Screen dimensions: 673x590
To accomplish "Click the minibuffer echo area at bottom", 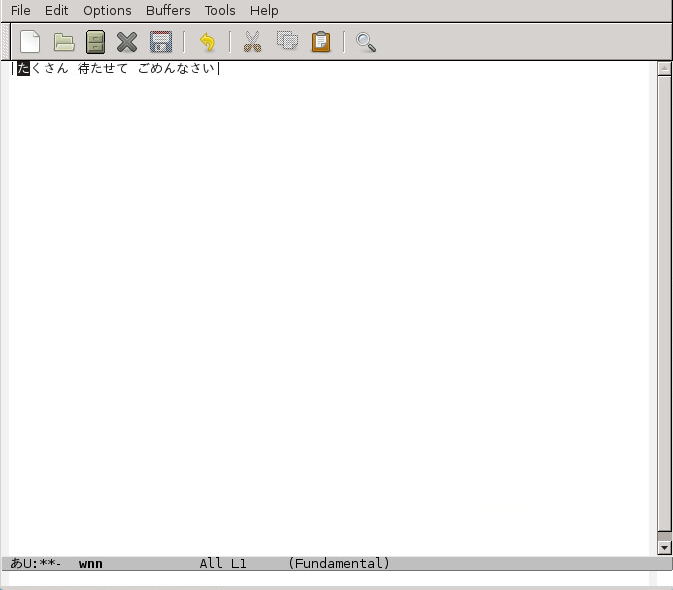I will pos(329,578).
